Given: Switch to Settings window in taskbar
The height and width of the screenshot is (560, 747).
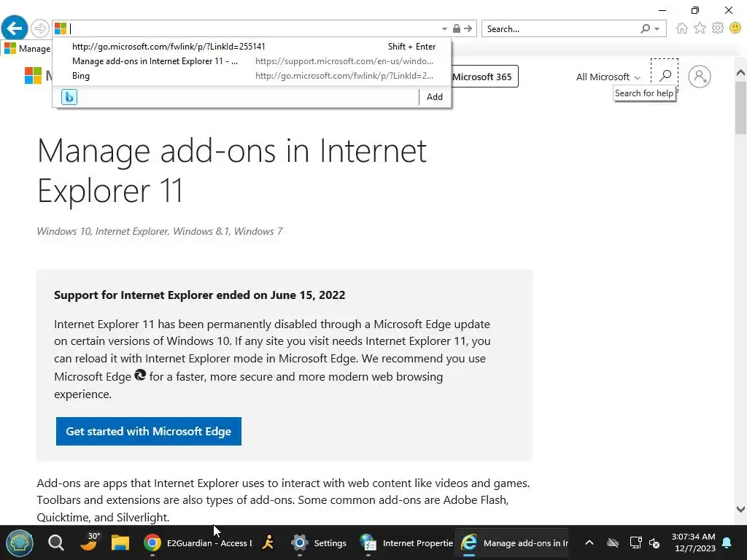Looking at the screenshot, I should tap(319, 542).
